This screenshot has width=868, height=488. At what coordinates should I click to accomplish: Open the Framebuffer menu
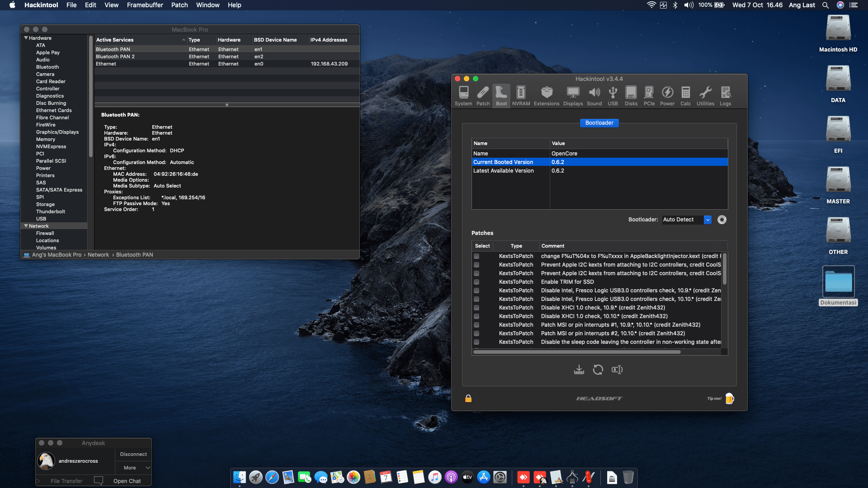(145, 5)
